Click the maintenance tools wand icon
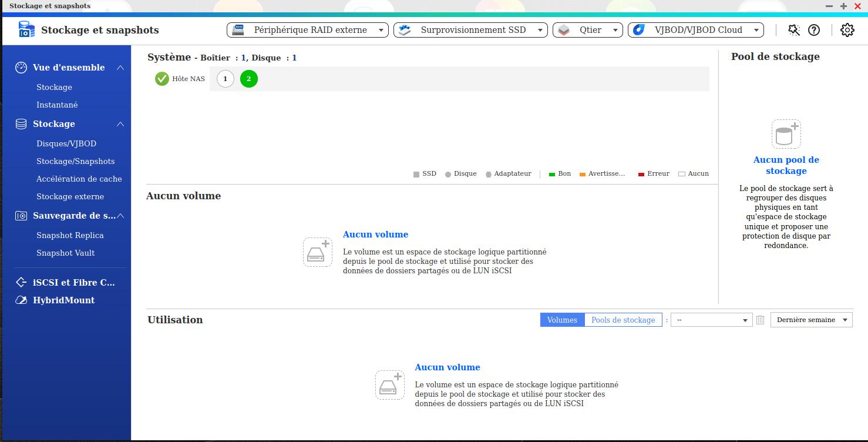The width and height of the screenshot is (868, 442). click(794, 30)
